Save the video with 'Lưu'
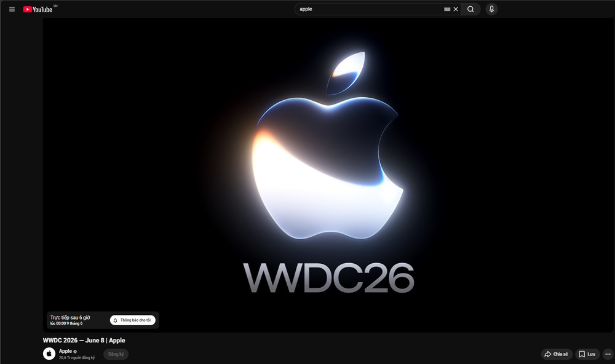This screenshot has width=615, height=364. [x=587, y=354]
